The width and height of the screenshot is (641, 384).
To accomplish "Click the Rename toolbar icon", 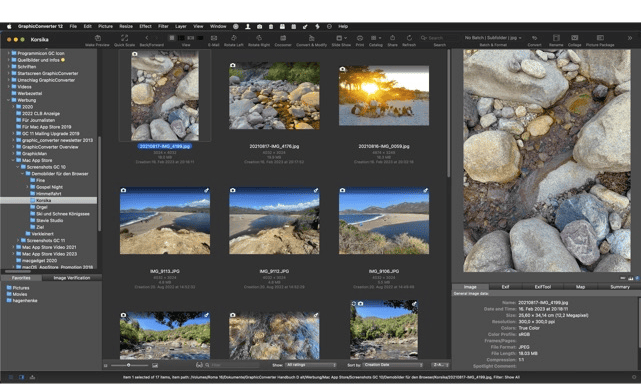I will [x=556, y=38].
